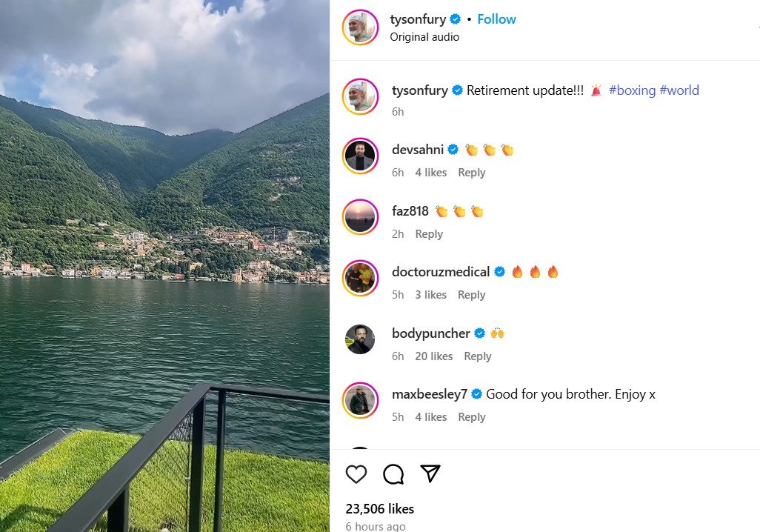Open faz818's sunset profile picture

tap(360, 217)
